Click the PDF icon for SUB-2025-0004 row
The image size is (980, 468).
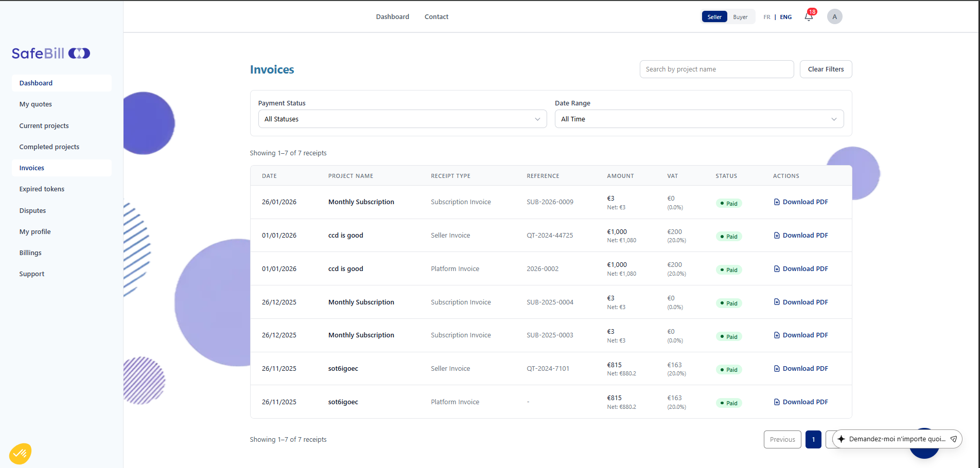777,302
